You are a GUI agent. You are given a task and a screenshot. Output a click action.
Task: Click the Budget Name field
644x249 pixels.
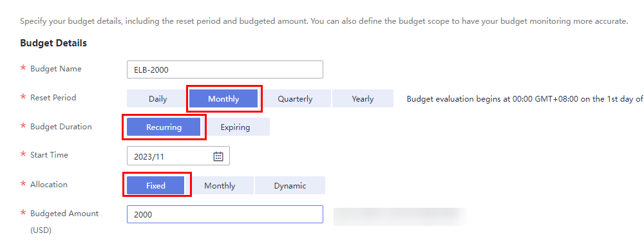[x=225, y=69]
